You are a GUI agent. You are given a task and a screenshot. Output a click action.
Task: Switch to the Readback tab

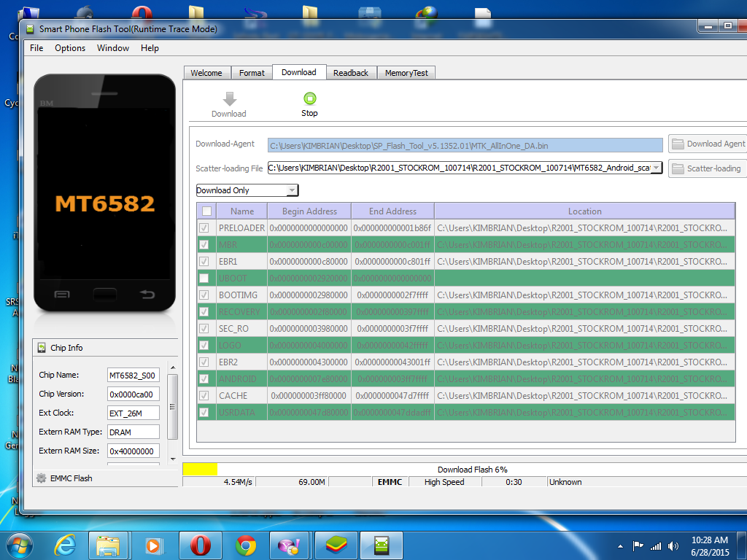(351, 73)
